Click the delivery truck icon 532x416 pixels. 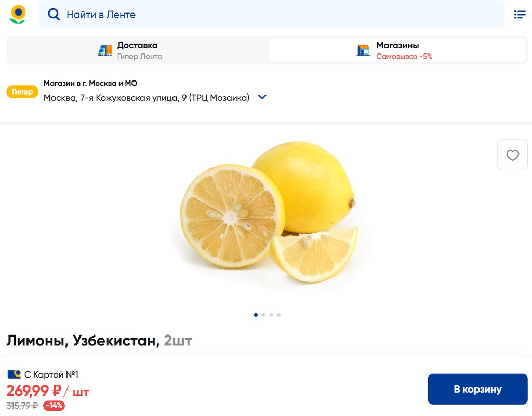pyautogui.click(x=105, y=50)
